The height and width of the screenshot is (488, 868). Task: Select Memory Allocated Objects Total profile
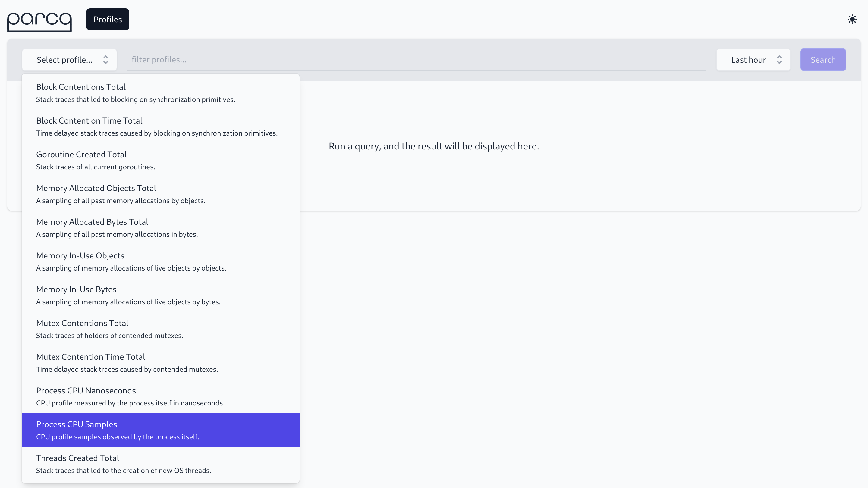[160, 194]
